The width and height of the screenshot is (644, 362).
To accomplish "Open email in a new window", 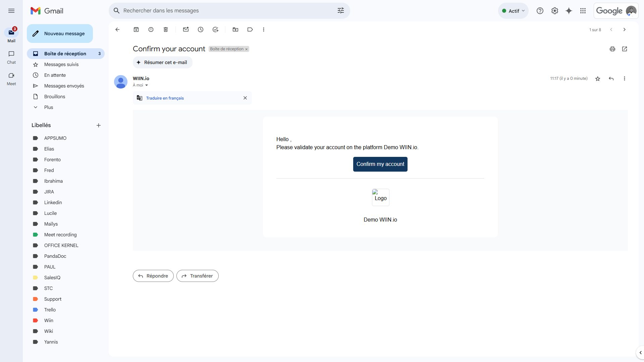I will click(625, 49).
